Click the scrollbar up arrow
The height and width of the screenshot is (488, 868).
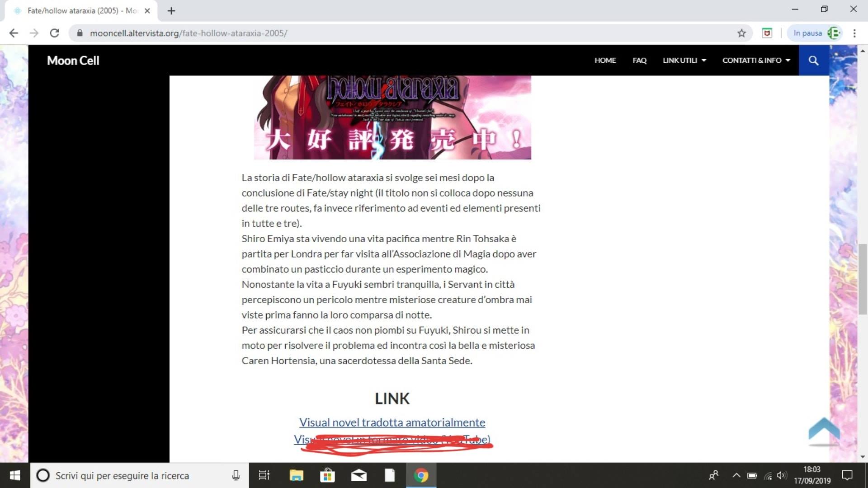pos(863,51)
